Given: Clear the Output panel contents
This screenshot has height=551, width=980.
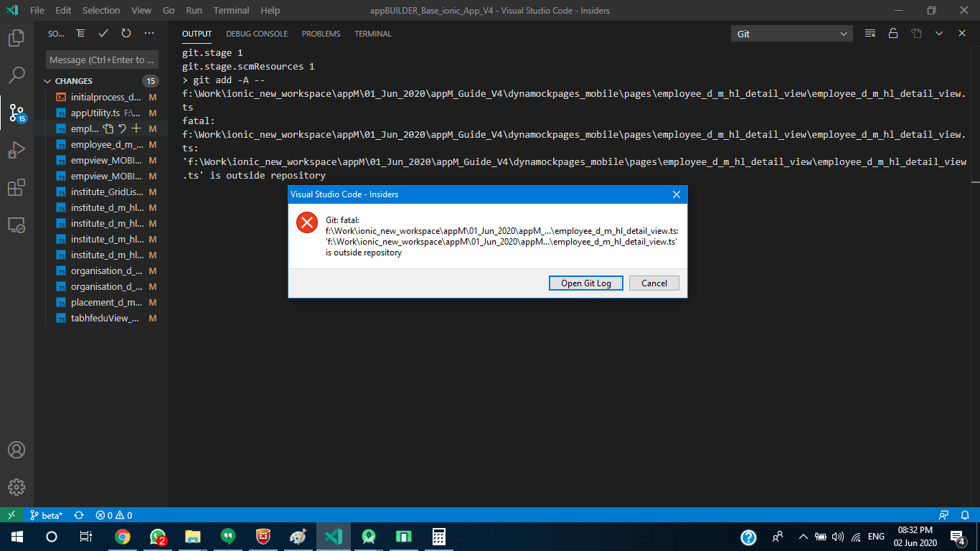Looking at the screenshot, I should click(x=870, y=33).
